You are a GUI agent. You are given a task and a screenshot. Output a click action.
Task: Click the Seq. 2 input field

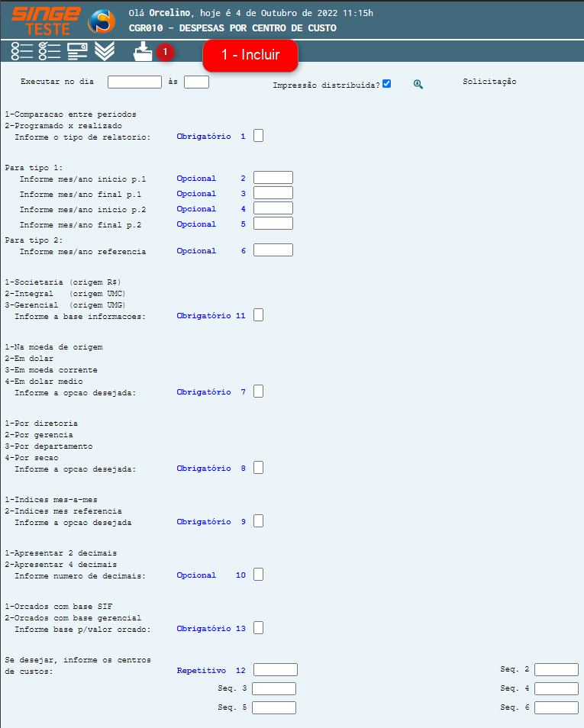pos(557,669)
